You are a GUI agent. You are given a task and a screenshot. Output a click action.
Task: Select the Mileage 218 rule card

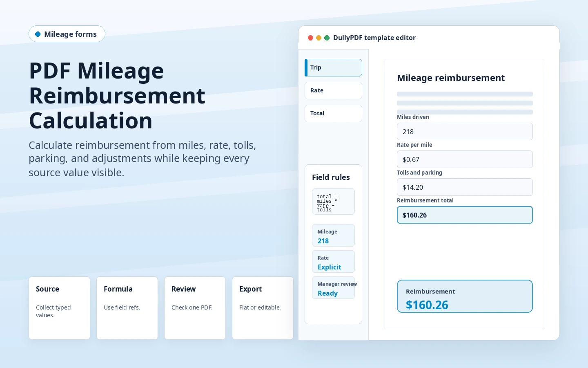coord(333,236)
